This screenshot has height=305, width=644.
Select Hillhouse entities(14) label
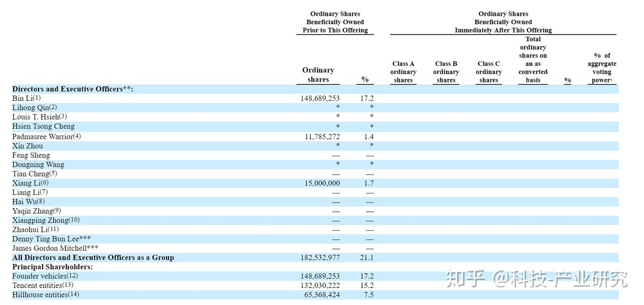pyautogui.click(x=46, y=295)
